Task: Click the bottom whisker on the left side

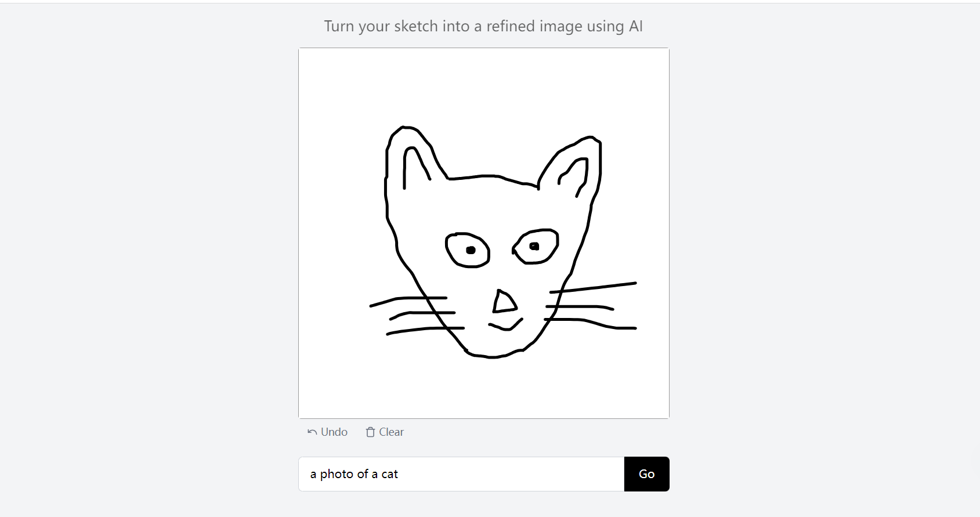Action: click(418, 330)
